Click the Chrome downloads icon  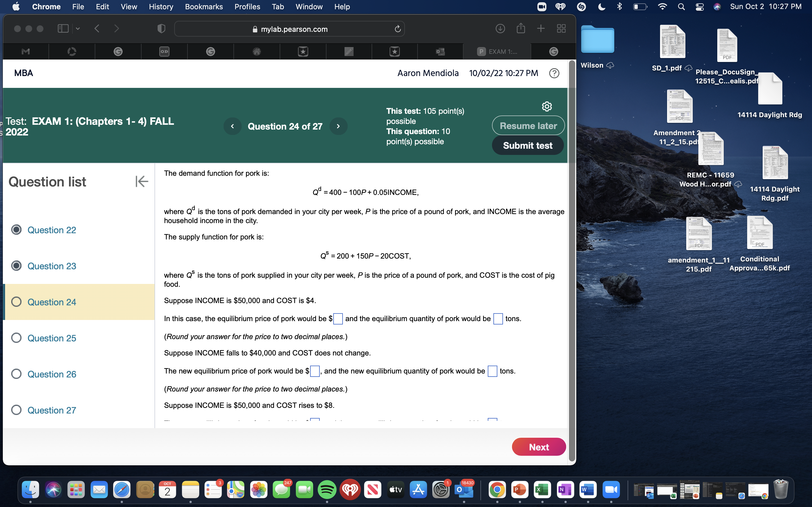point(500,28)
